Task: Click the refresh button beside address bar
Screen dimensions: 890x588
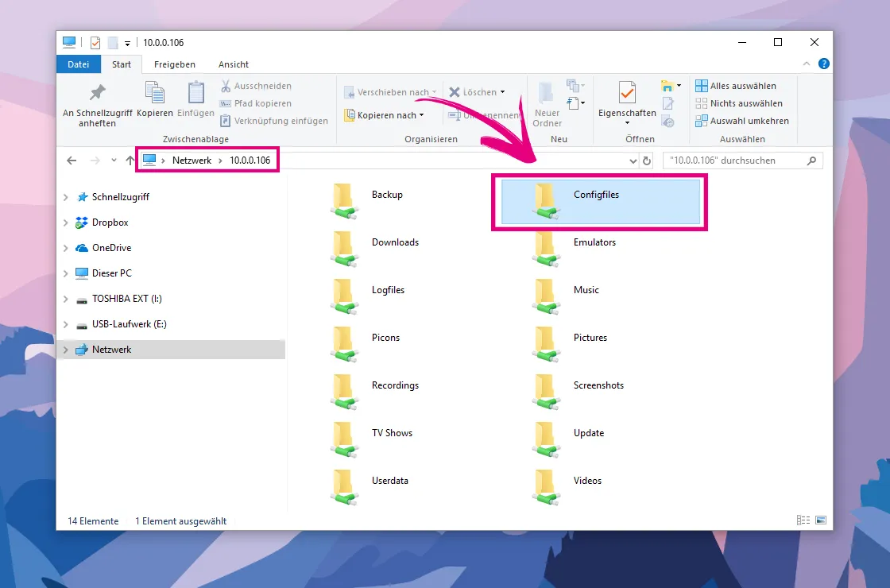Action: (647, 161)
